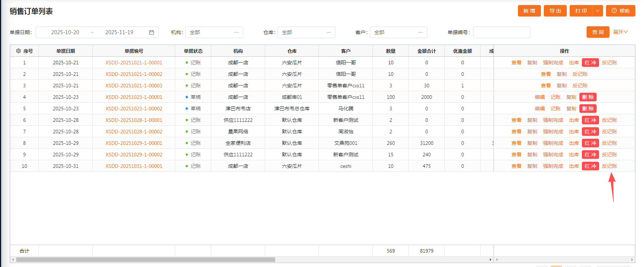Click the 金额合计 column header

[427, 51]
